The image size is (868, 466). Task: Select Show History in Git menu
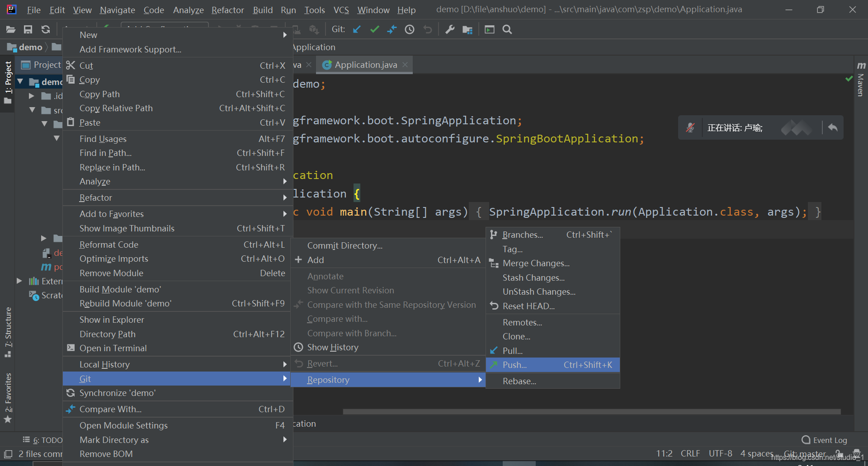388,347
